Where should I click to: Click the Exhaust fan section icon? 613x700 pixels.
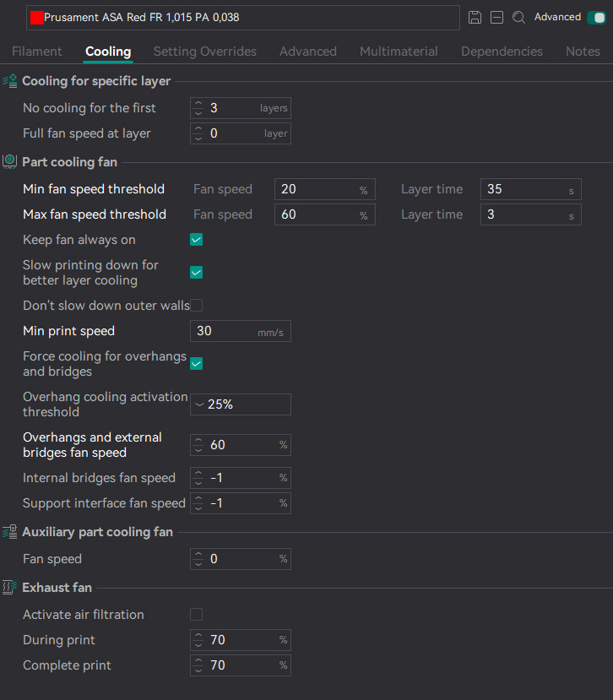tap(10, 587)
